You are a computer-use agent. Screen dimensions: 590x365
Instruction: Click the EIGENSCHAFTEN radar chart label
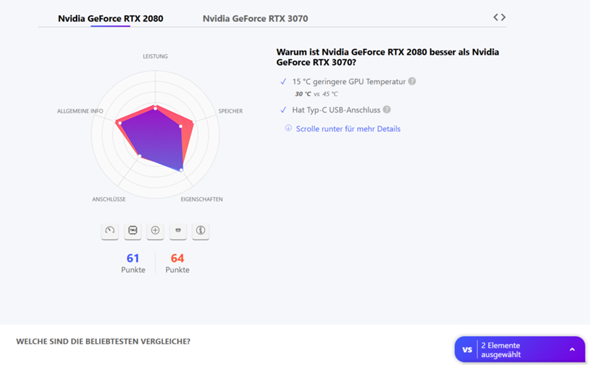(x=202, y=199)
